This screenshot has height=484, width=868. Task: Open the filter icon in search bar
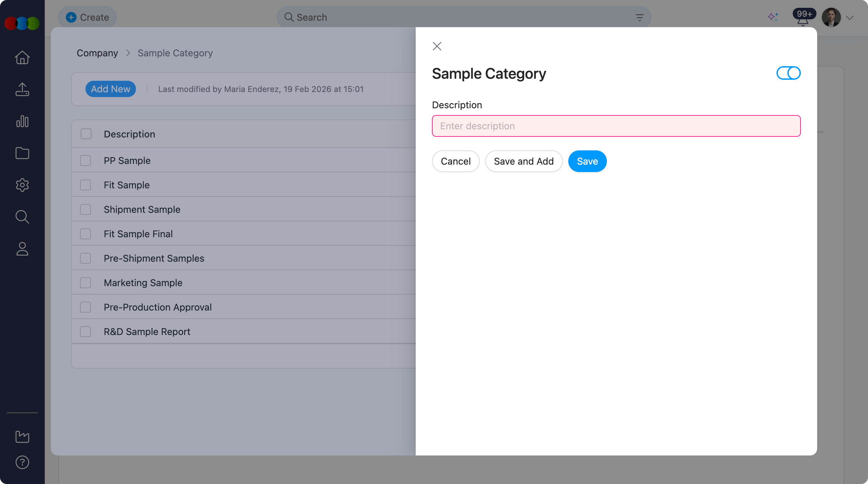point(639,17)
